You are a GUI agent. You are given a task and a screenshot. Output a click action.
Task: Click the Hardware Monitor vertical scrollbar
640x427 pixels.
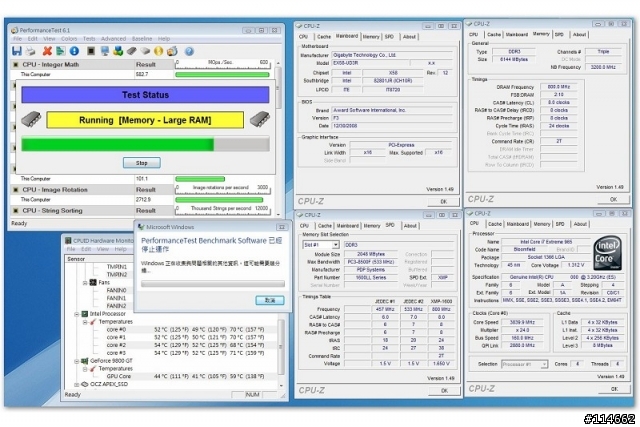point(281,347)
